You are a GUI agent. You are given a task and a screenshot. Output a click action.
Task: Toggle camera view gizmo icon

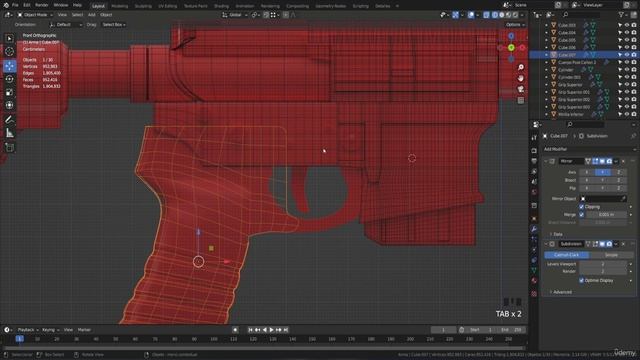point(521,89)
